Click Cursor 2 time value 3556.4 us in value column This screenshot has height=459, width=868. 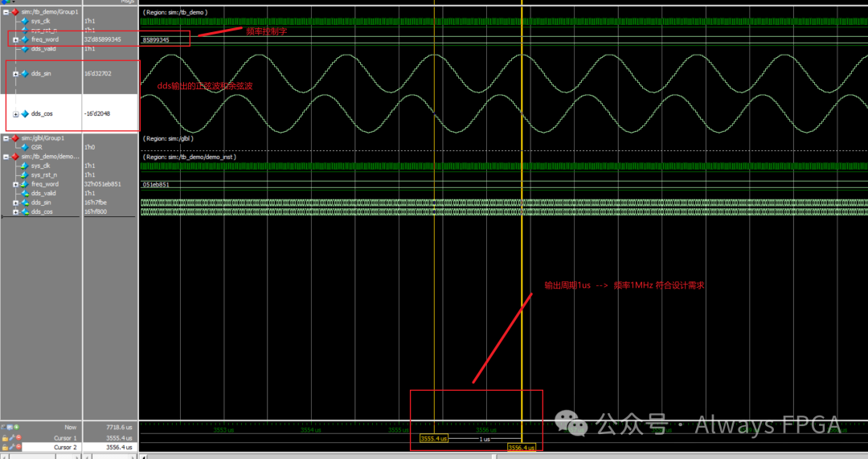(x=119, y=447)
